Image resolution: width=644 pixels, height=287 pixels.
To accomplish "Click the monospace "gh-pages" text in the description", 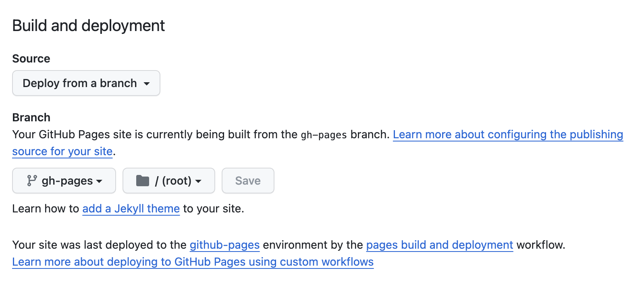I will (x=324, y=135).
